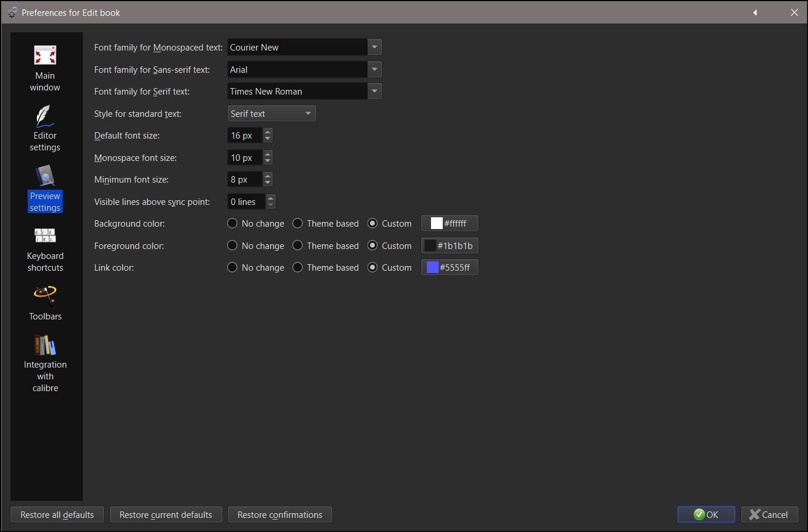This screenshot has width=808, height=532.
Task: Click the Times New Roman font field
Action: [x=298, y=91]
